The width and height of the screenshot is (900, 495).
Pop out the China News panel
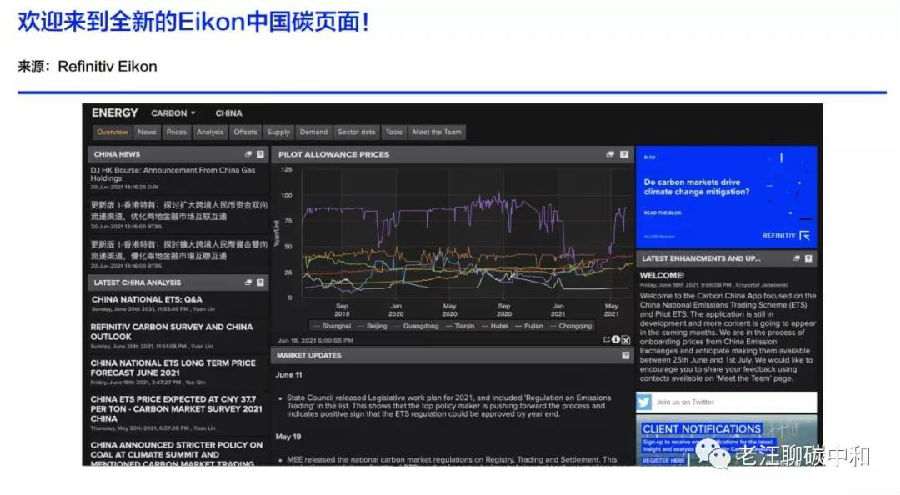point(248,155)
